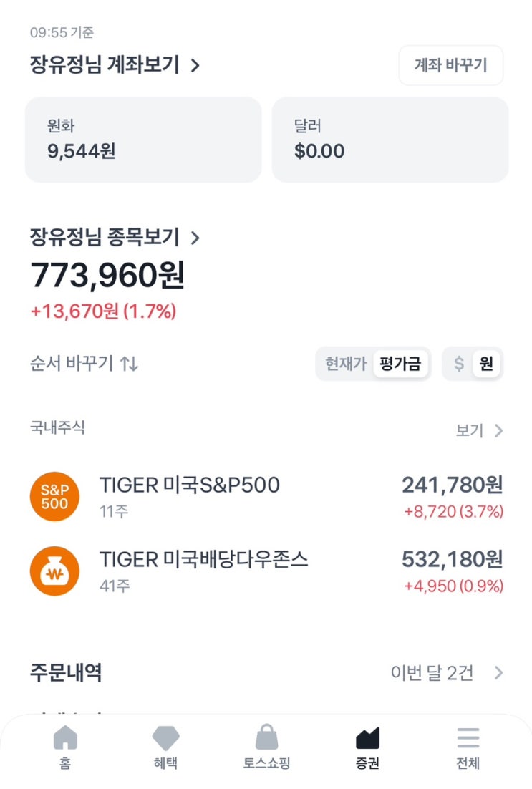Switch currency to dollar ($)
This screenshot has width=532, height=789.
point(459,364)
